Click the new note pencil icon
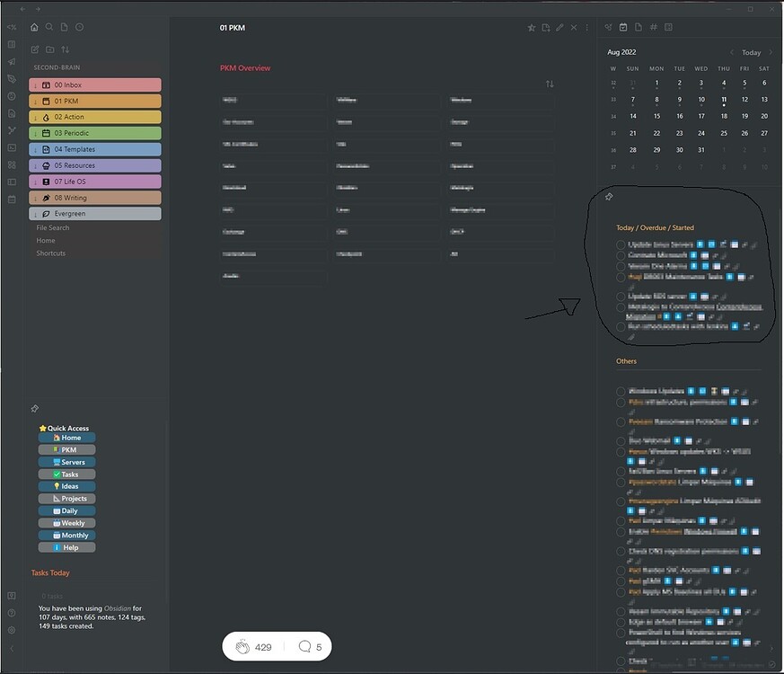This screenshot has width=784, height=674. [34, 49]
